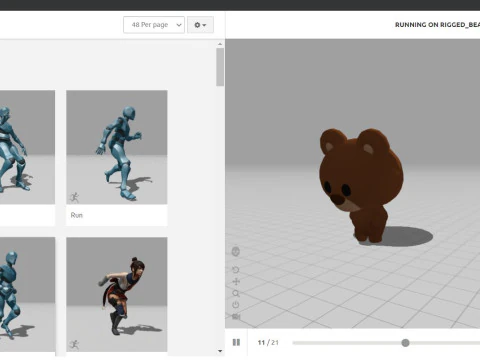Click the scroll up arrow of animation list
This screenshot has height=360, width=480.
220,44
